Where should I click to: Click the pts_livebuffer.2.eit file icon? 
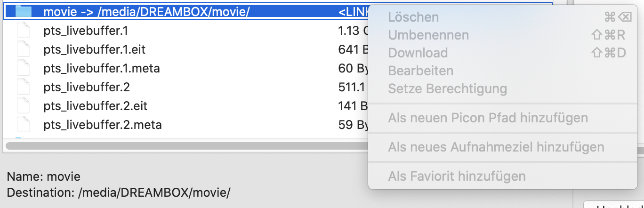pos(23,106)
